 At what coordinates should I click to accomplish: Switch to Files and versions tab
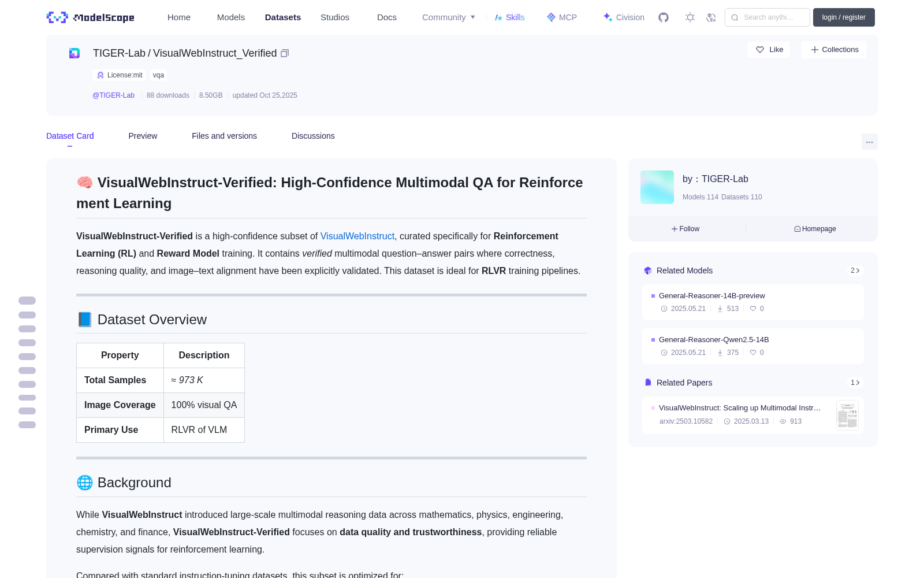point(224,136)
